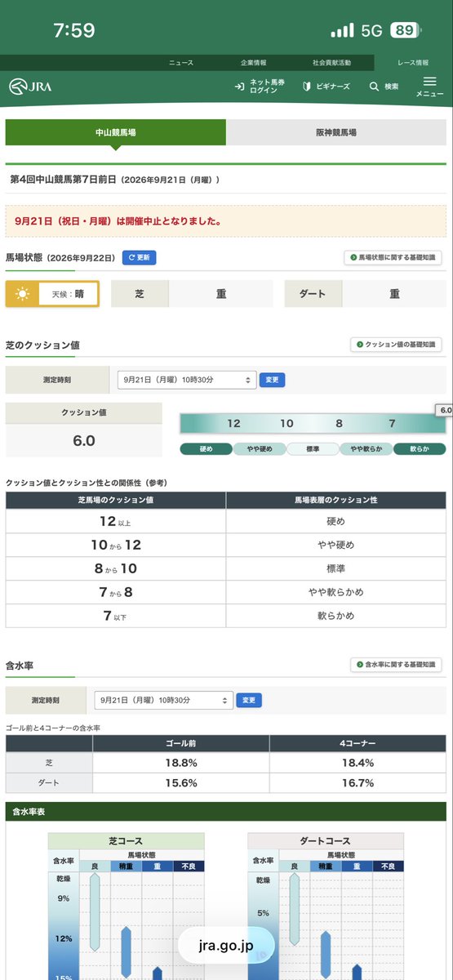The width and height of the screenshot is (453, 980).
Task: Select the 中山競馬場 tab
Action: tap(116, 132)
